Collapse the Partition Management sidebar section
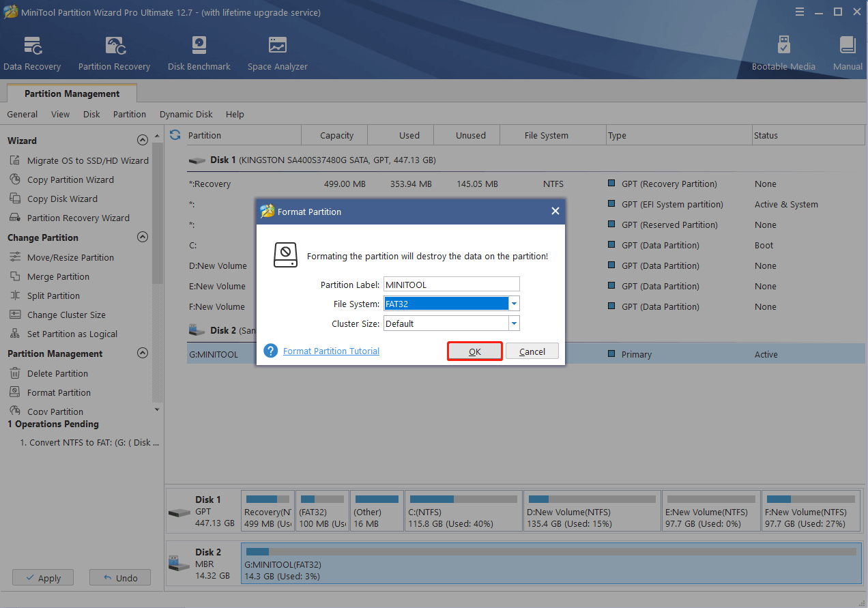 click(143, 353)
